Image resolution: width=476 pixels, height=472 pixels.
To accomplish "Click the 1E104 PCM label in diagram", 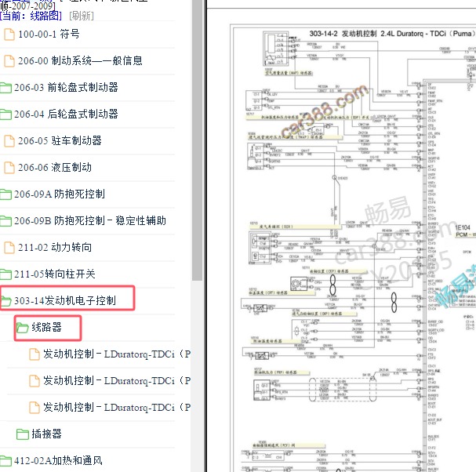I will click(465, 231).
